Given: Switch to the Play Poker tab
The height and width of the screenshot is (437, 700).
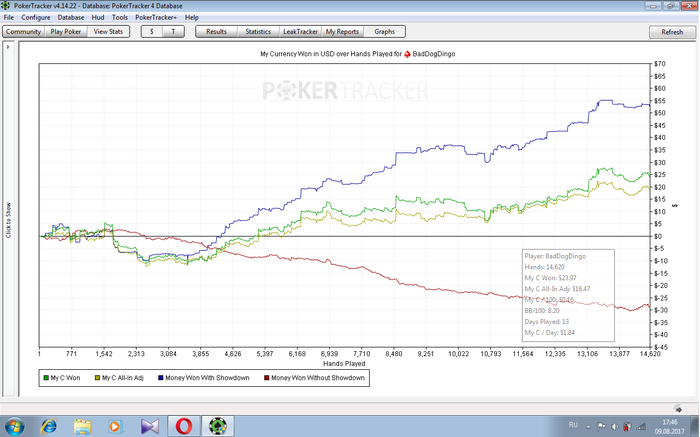Looking at the screenshot, I should (x=66, y=32).
